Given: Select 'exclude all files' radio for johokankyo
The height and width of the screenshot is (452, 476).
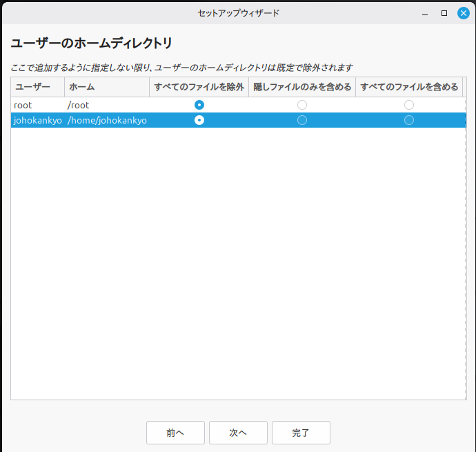Looking at the screenshot, I should coord(199,120).
